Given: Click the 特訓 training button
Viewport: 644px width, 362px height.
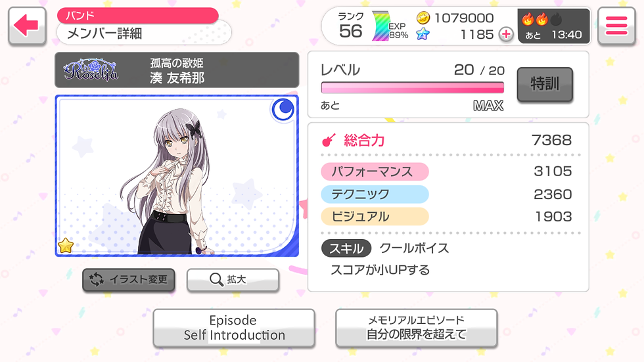Looking at the screenshot, I should (545, 84).
